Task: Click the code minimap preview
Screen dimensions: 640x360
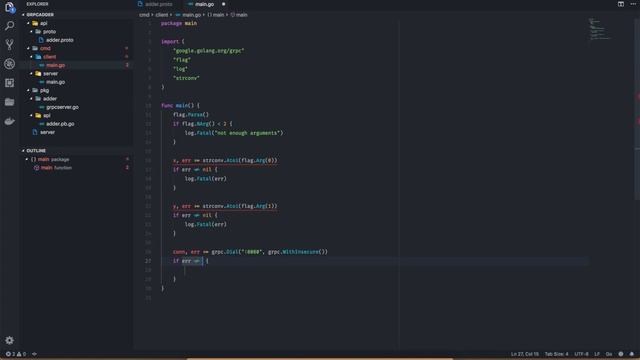Action: point(600,29)
